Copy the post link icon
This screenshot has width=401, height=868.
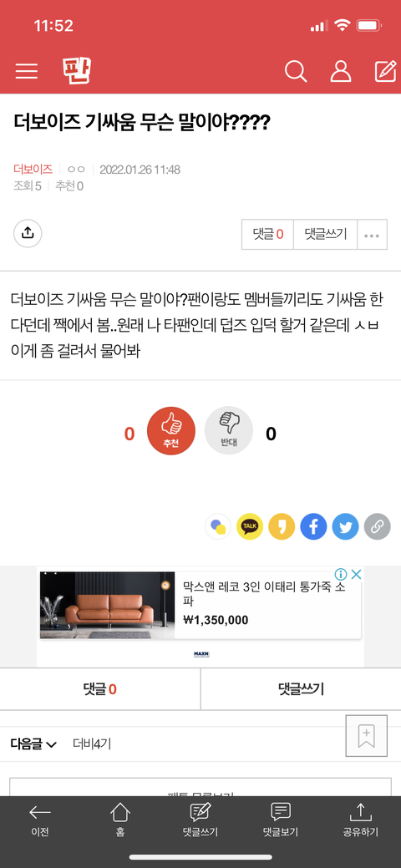click(x=377, y=526)
